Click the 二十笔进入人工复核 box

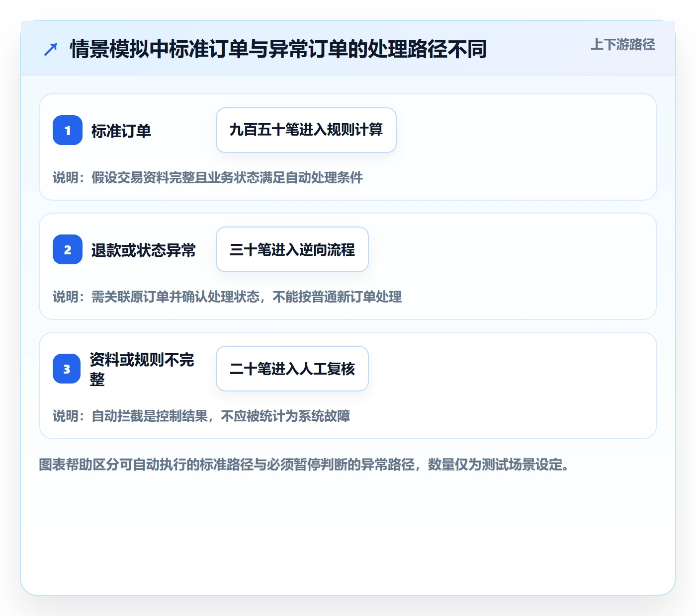pyautogui.click(x=292, y=369)
